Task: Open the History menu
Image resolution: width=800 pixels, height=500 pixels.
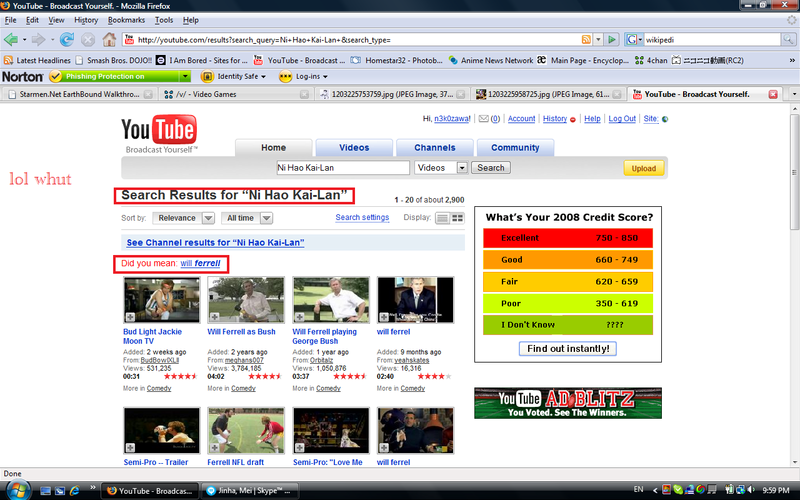Action: (86, 20)
